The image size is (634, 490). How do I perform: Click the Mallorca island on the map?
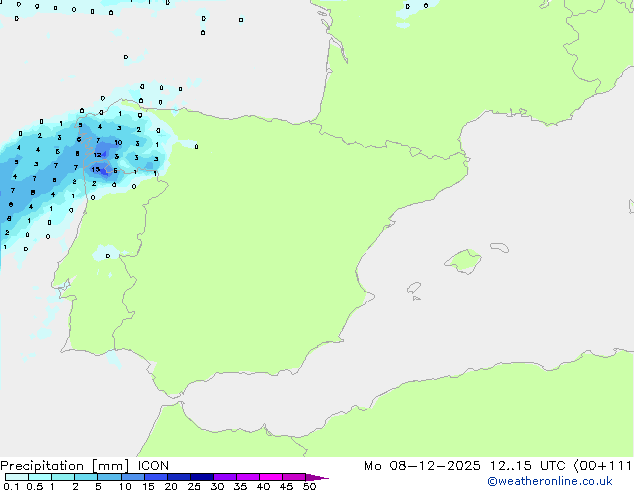tap(464, 261)
